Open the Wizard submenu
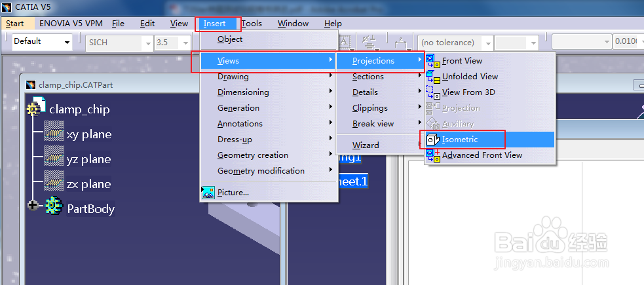The width and height of the screenshot is (644, 285). pyautogui.click(x=381, y=145)
